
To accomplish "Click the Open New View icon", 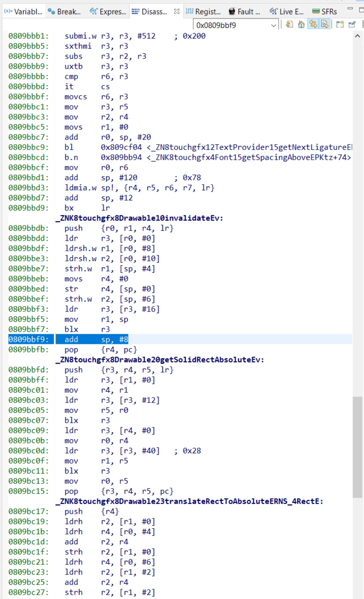I will click(340, 24).
